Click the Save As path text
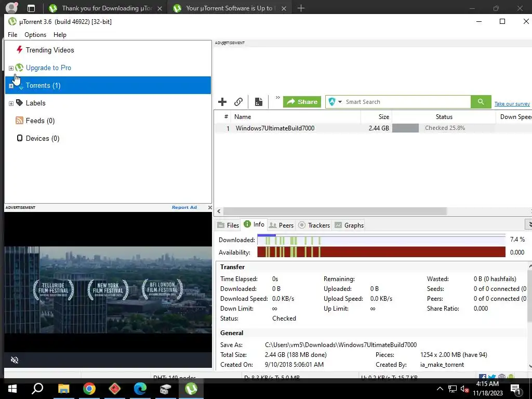 (341, 345)
